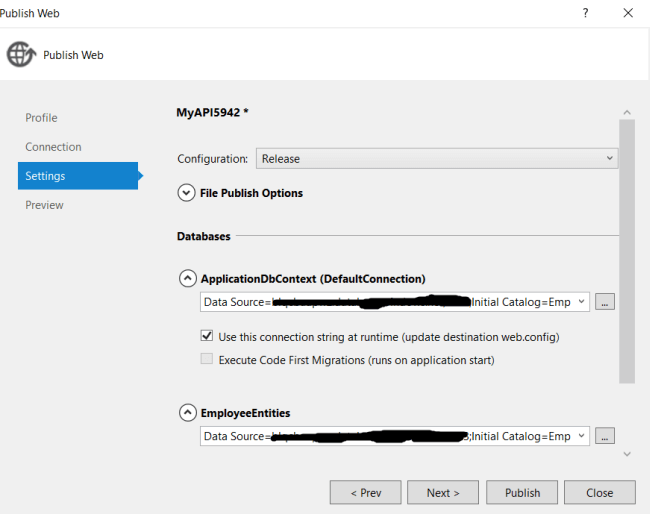Check Execute Code First Migrations
This screenshot has width=650, height=514.
207,360
